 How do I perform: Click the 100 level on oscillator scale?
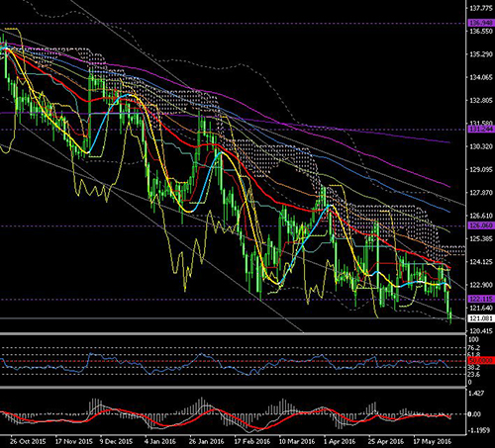(x=473, y=339)
